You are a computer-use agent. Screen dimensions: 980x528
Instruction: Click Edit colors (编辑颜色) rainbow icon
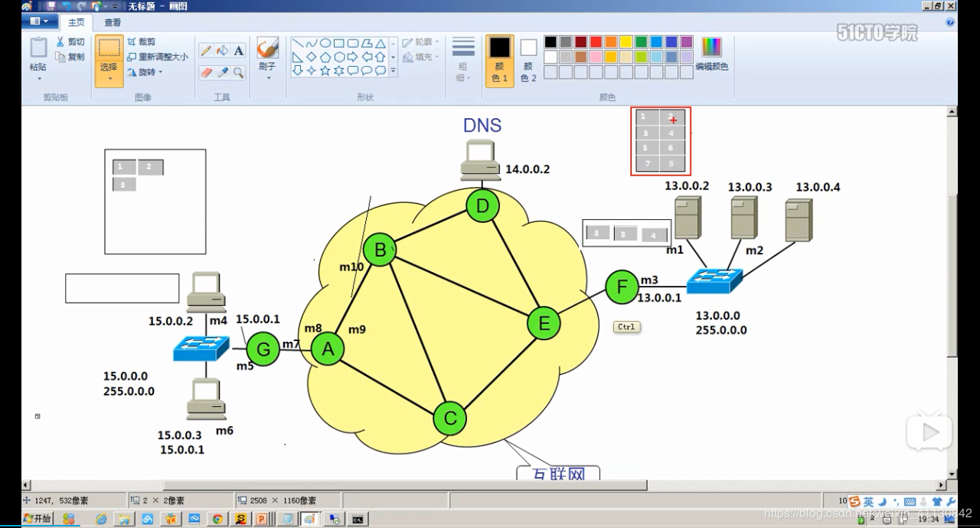pyautogui.click(x=712, y=47)
